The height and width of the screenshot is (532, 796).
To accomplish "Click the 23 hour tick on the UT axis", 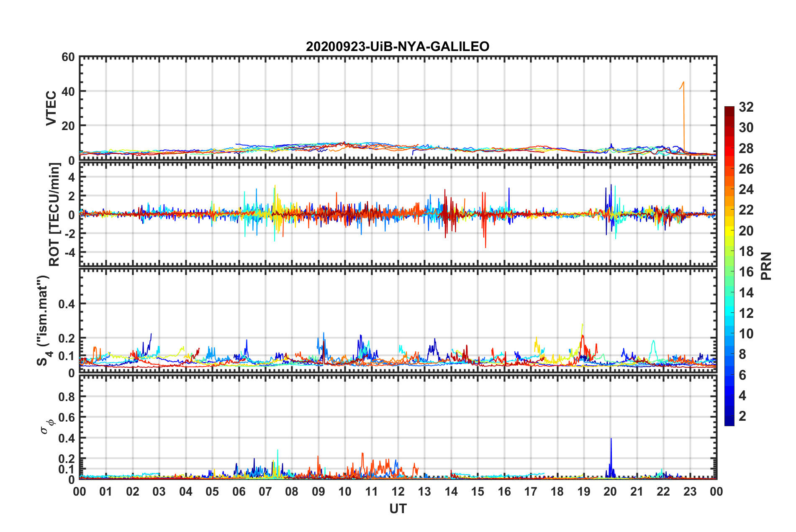I will tap(690, 491).
